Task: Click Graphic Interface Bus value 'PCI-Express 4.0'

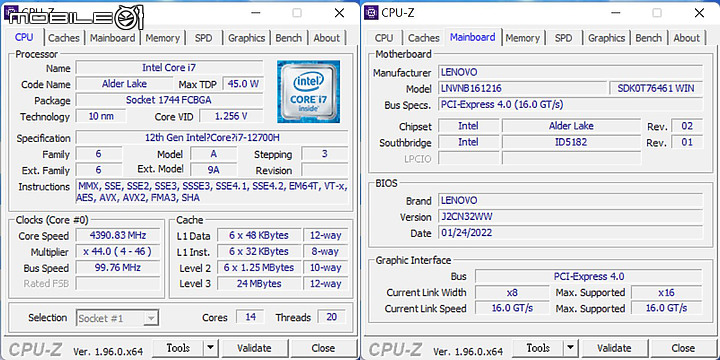Action: pos(589,276)
